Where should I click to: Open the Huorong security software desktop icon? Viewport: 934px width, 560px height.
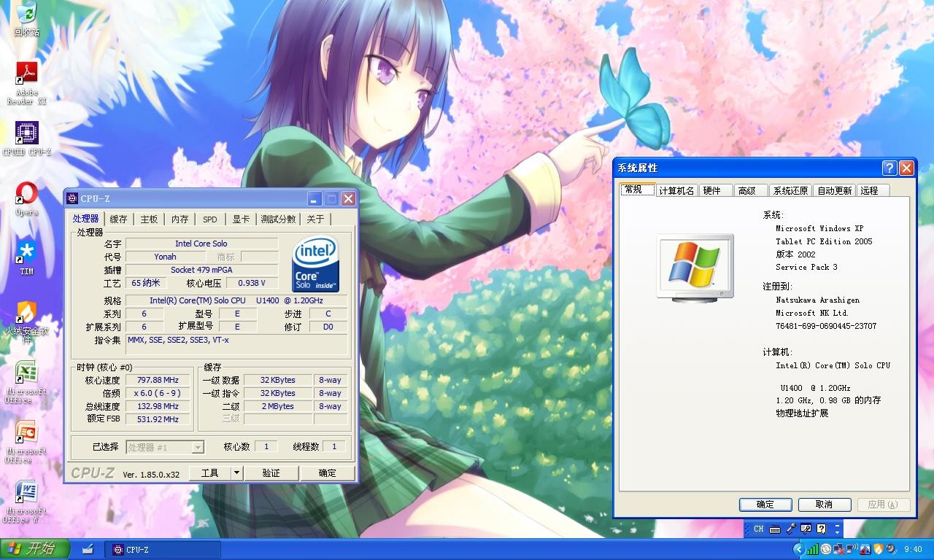[x=26, y=322]
